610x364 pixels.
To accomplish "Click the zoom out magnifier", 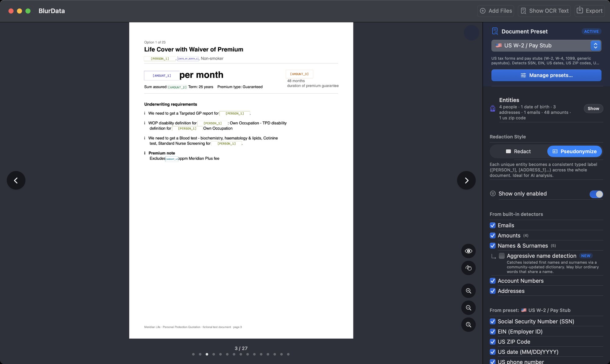I will pos(468,308).
